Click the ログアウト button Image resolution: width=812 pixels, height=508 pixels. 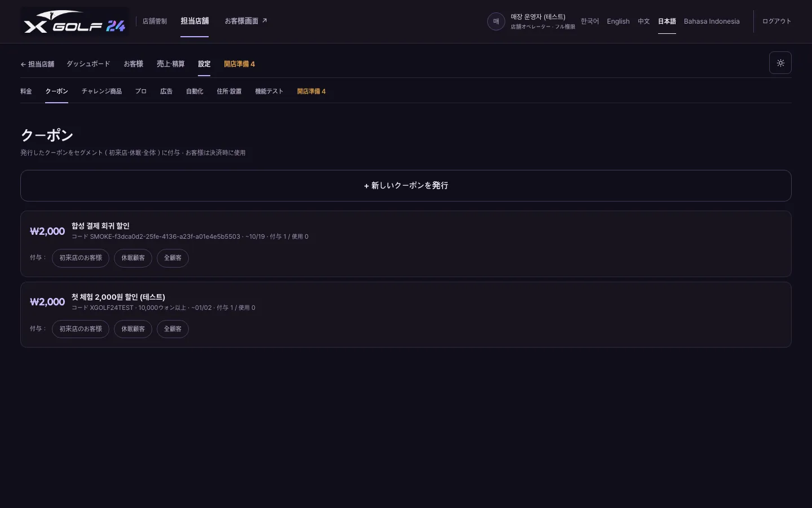point(776,21)
